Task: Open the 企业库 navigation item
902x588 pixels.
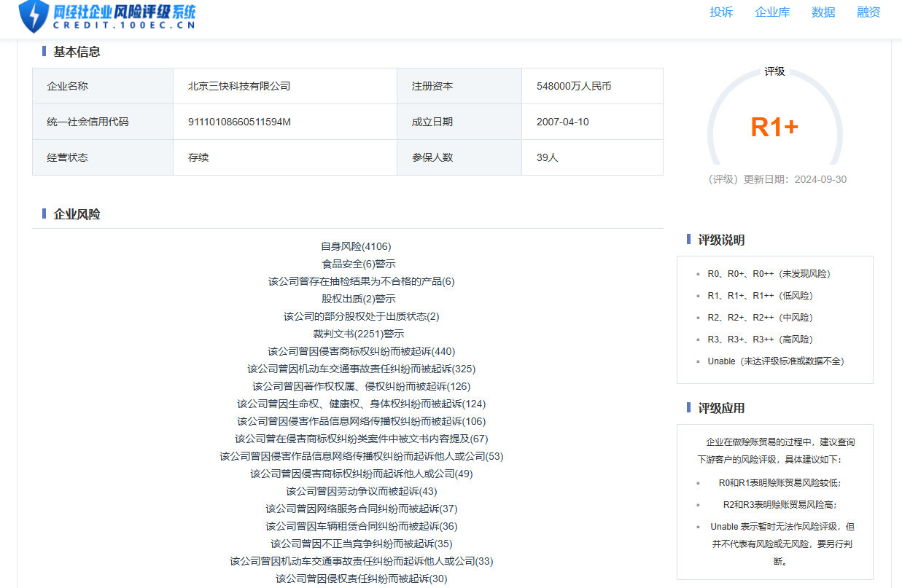Action: pos(772,12)
